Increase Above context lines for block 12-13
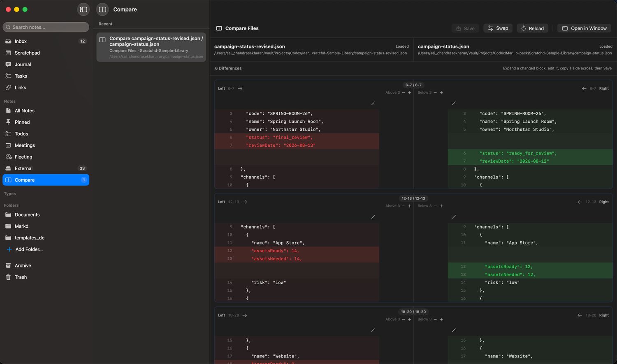The height and width of the screenshot is (364, 617). [x=409, y=206]
